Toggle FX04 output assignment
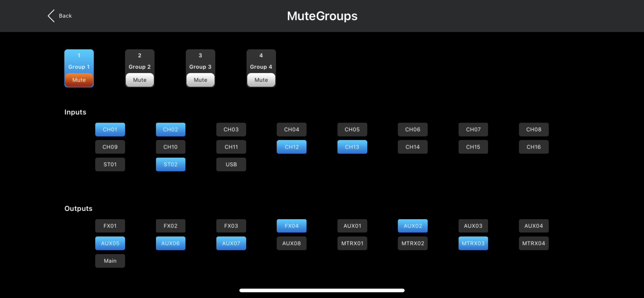This screenshot has width=644, height=298. point(292,226)
